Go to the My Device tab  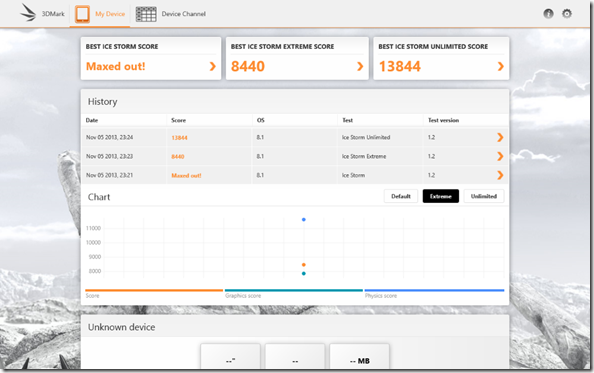tap(100, 14)
